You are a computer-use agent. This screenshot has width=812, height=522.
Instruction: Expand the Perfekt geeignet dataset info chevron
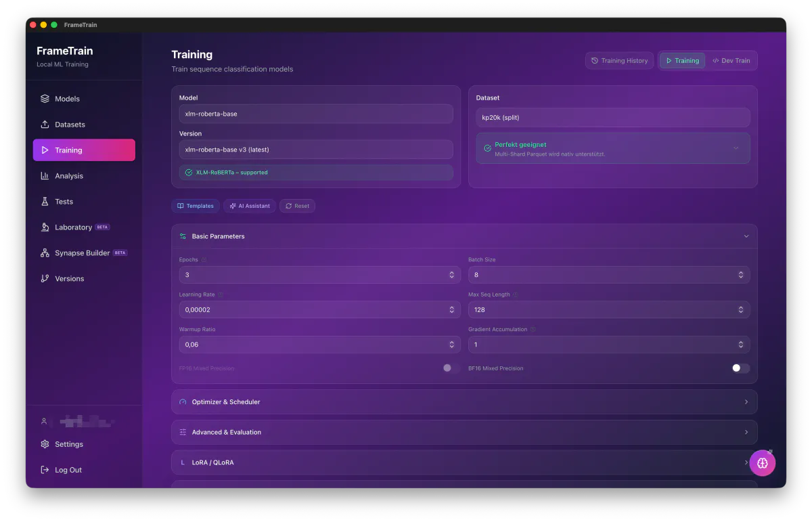736,148
